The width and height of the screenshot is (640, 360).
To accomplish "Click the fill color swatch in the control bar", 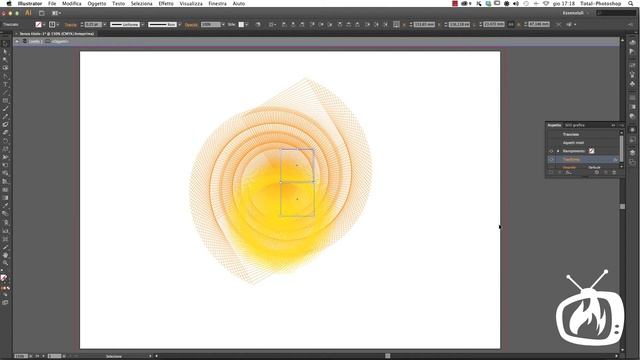I will pos(38,24).
